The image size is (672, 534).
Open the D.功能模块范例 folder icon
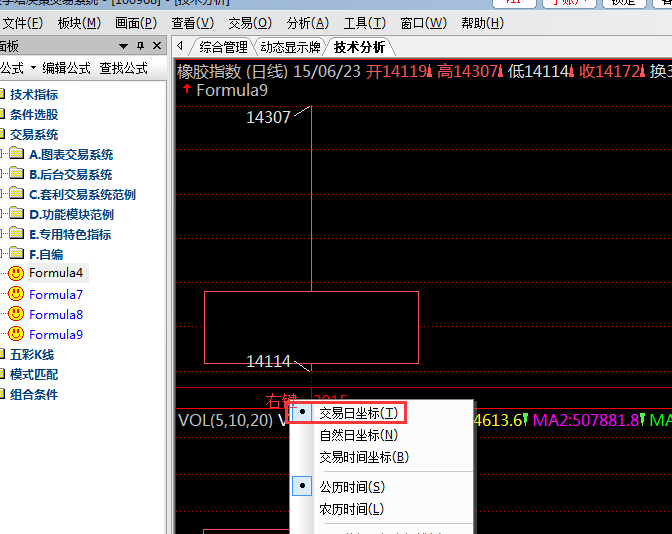tap(17, 213)
